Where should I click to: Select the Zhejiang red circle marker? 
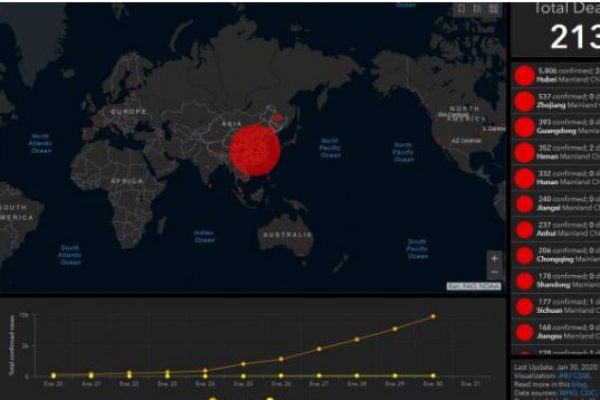click(523, 101)
